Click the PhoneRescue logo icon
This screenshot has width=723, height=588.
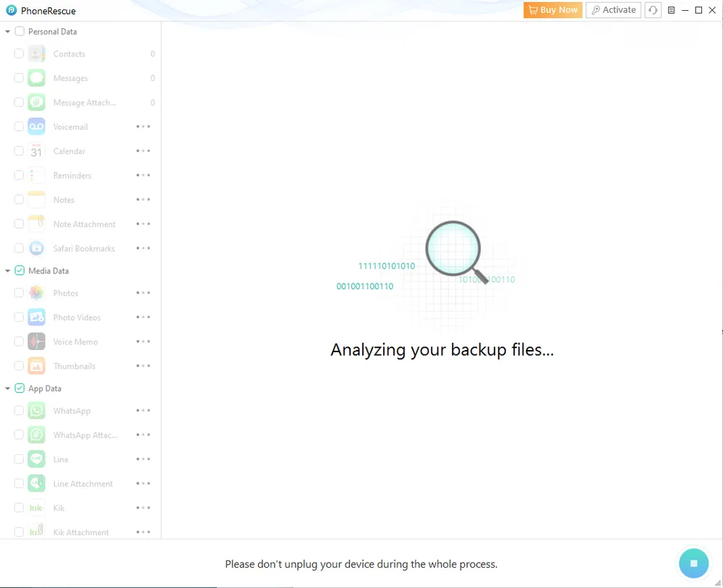(x=11, y=10)
